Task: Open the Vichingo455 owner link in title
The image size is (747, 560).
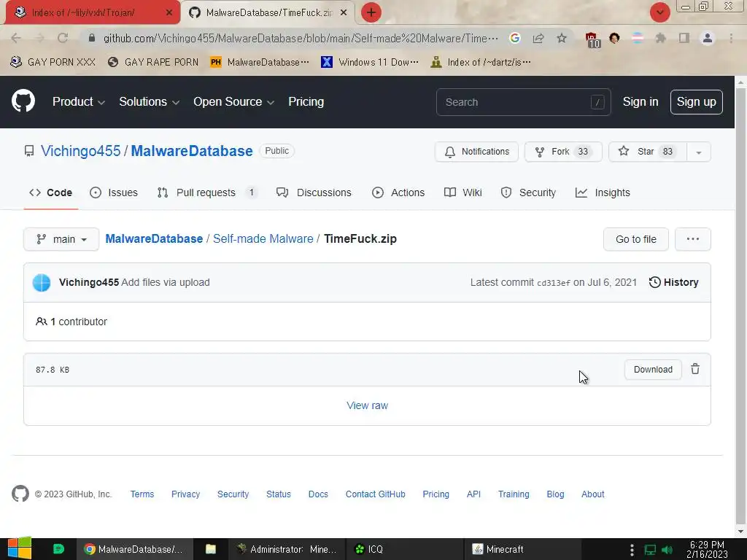Action: coord(80,151)
